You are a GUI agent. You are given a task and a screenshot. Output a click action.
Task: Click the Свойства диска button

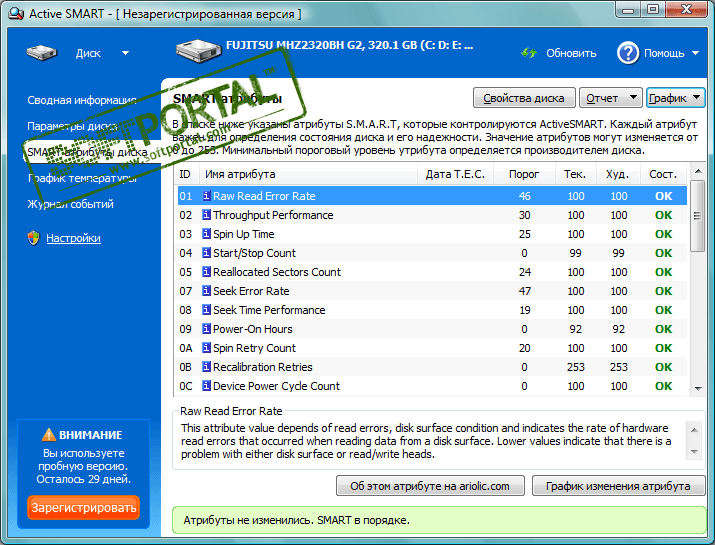point(524,98)
